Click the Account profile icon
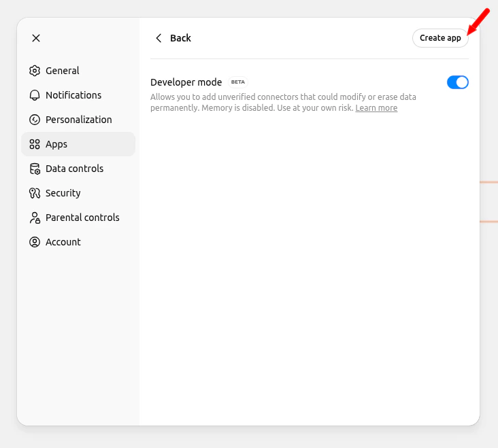The image size is (498, 448). (x=35, y=242)
